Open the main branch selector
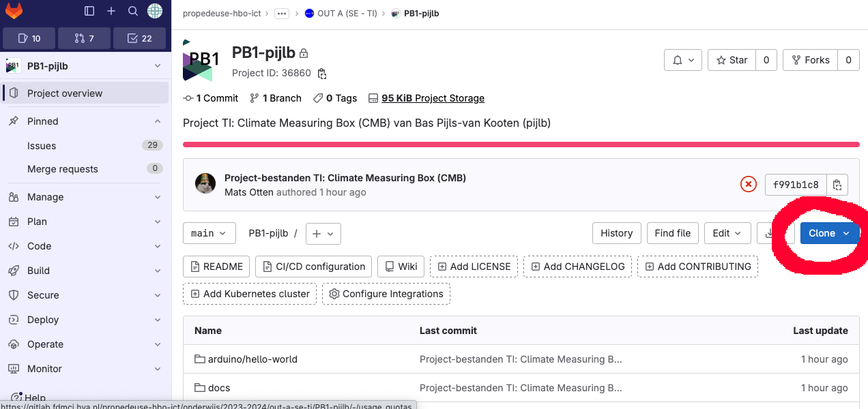Image resolution: width=868 pixels, height=409 pixels. (209, 233)
